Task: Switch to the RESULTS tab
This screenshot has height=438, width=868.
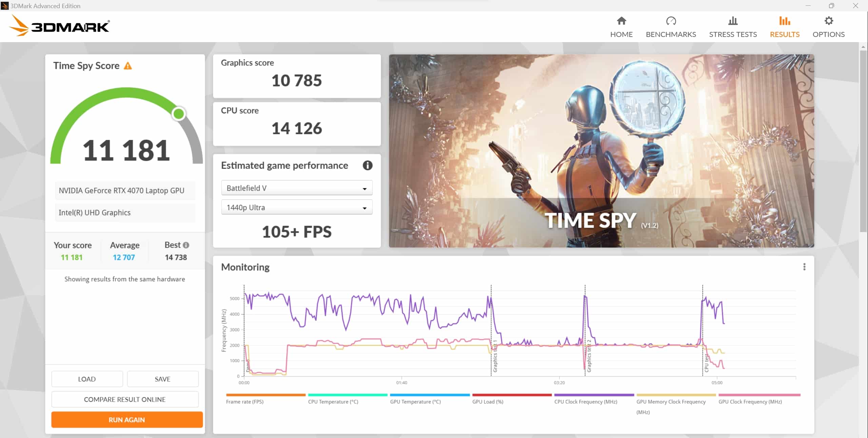Action: pos(784,27)
